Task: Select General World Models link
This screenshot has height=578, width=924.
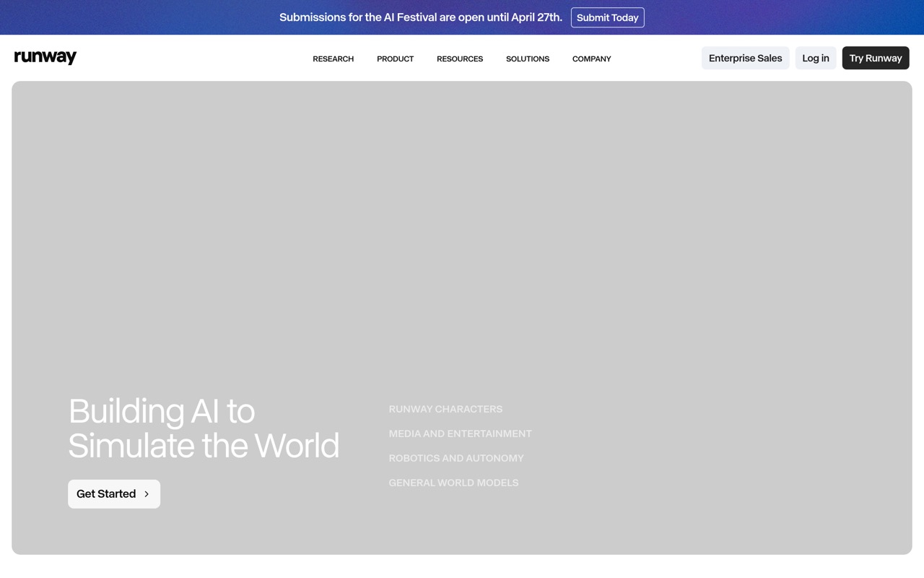Action: (x=453, y=483)
